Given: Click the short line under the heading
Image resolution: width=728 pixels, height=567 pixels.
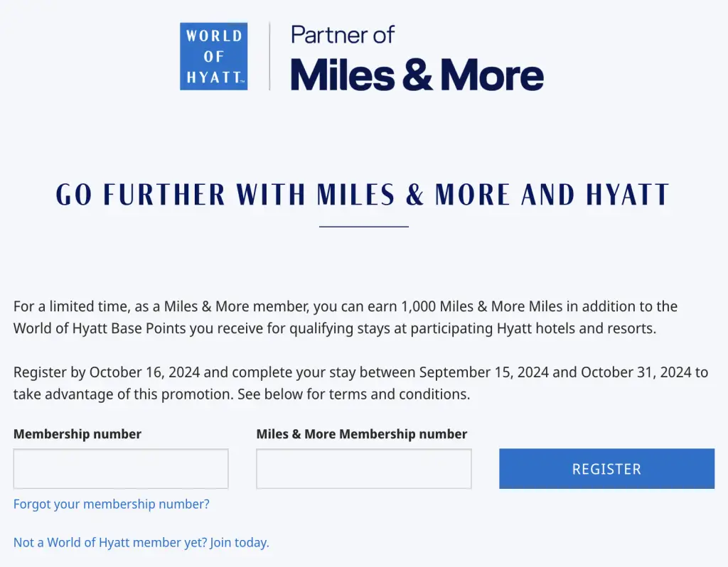Looking at the screenshot, I should click(x=364, y=227).
